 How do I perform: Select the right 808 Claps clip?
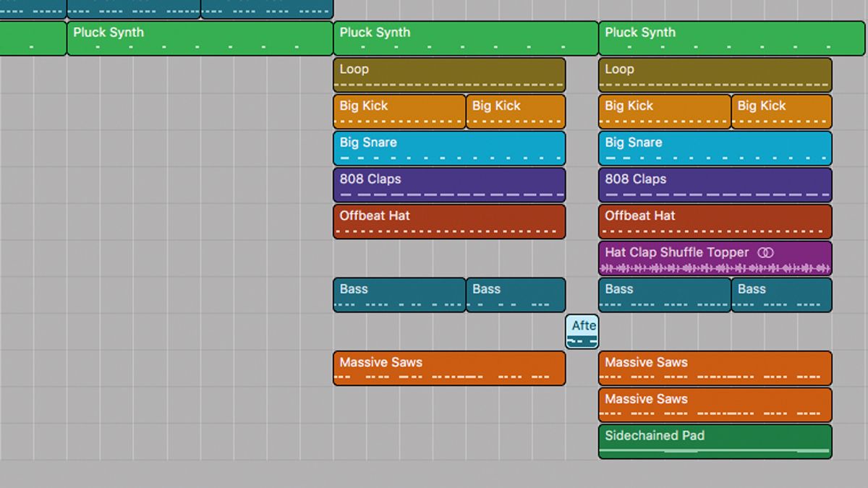coord(715,184)
